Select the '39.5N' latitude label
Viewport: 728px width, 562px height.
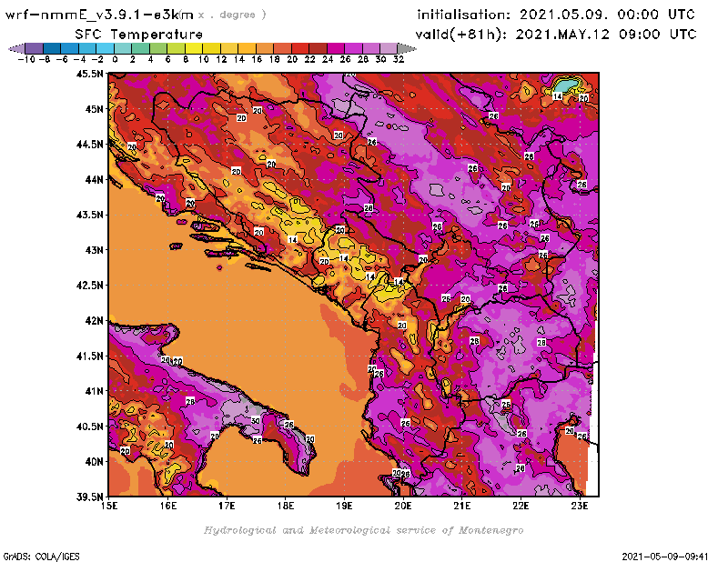click(90, 497)
